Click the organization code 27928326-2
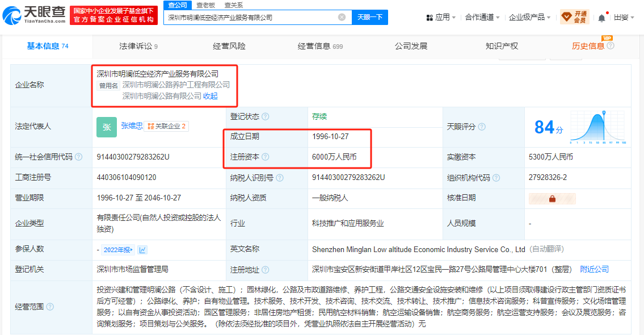This screenshot has height=335, width=644. tap(548, 178)
